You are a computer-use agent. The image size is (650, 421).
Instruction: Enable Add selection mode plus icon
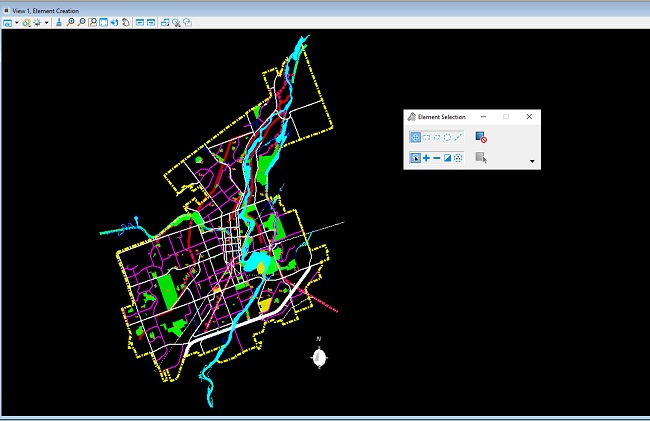[426, 158]
